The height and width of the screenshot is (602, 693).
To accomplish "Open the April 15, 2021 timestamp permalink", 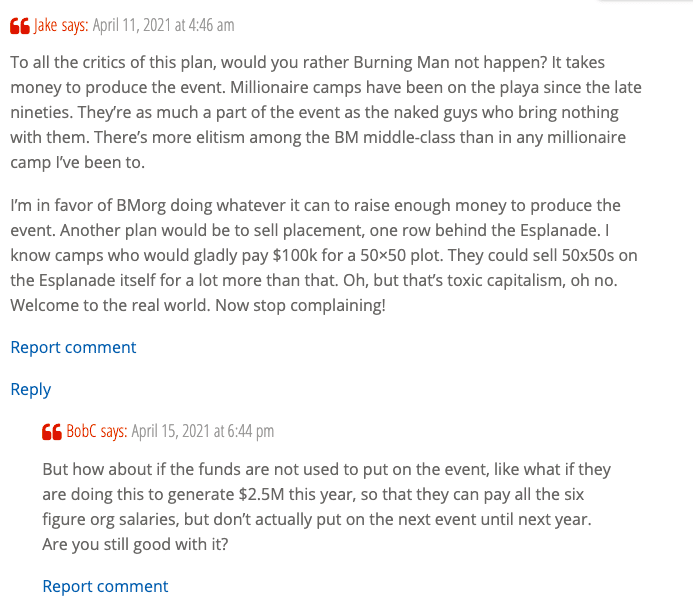I will [x=203, y=432].
